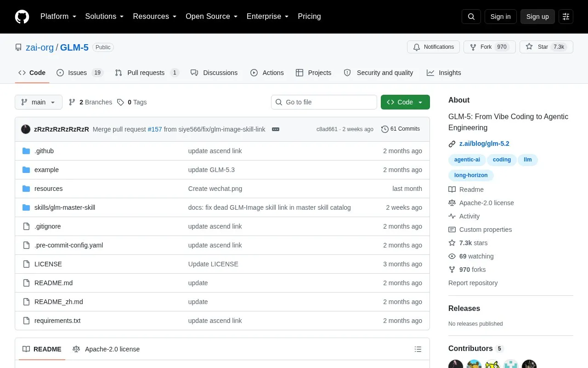588x368 pixels.
Task: Select the Code tab
Action: click(32, 73)
